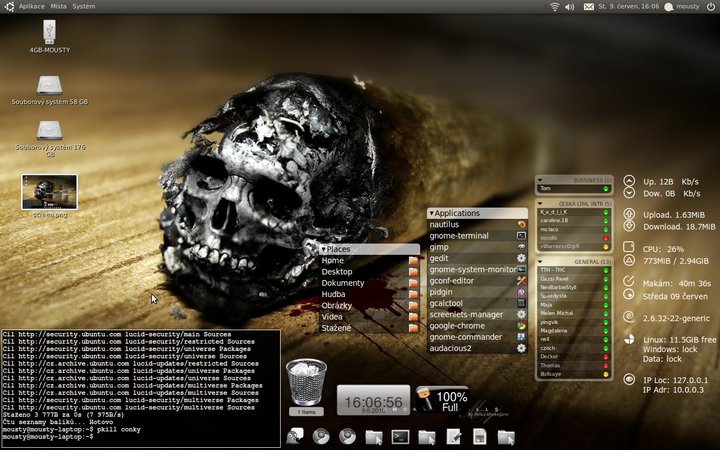Open the Pidgin icon in the dock
The image size is (720, 450).
pos(294,436)
